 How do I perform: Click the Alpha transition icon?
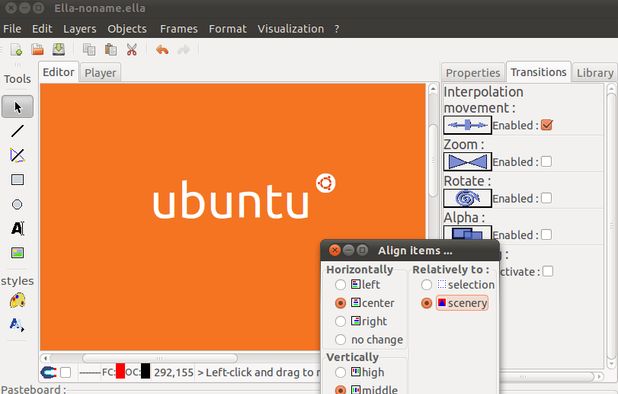[467, 233]
